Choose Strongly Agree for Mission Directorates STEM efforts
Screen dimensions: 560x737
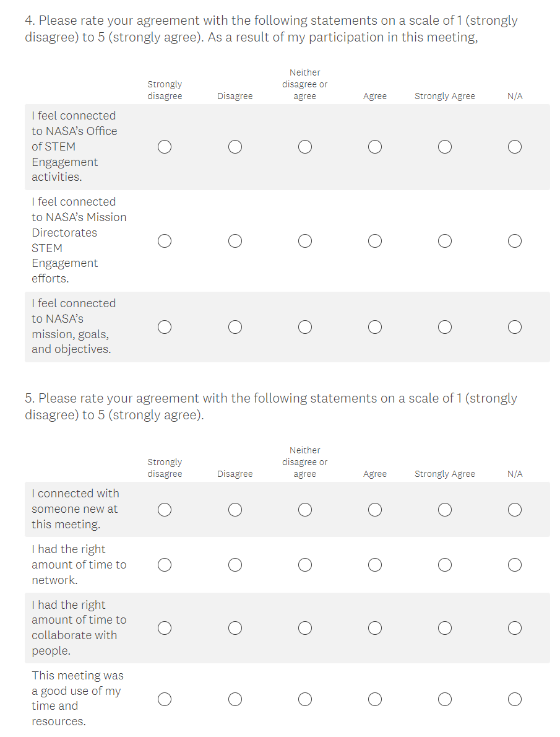pos(444,241)
